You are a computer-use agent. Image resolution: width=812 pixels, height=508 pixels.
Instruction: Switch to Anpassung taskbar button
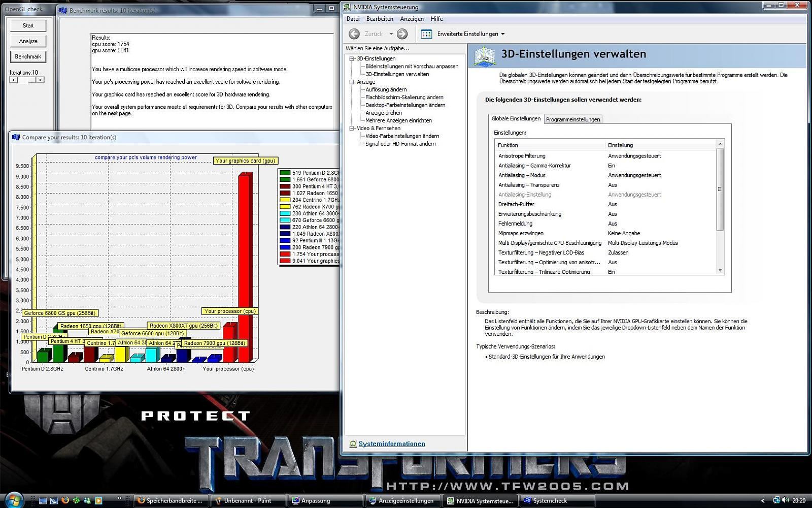click(x=325, y=501)
